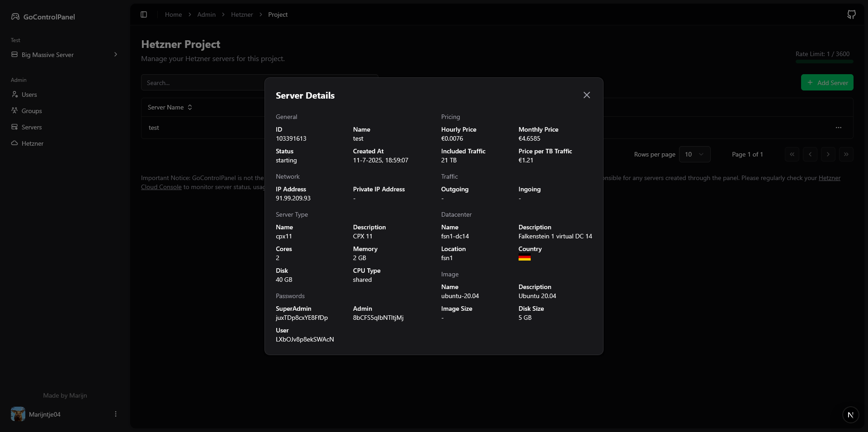Go to first page button
This screenshot has width=868, height=432.
(792, 154)
